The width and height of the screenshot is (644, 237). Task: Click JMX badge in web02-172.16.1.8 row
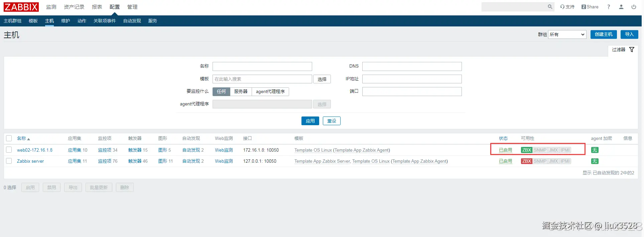click(553, 150)
